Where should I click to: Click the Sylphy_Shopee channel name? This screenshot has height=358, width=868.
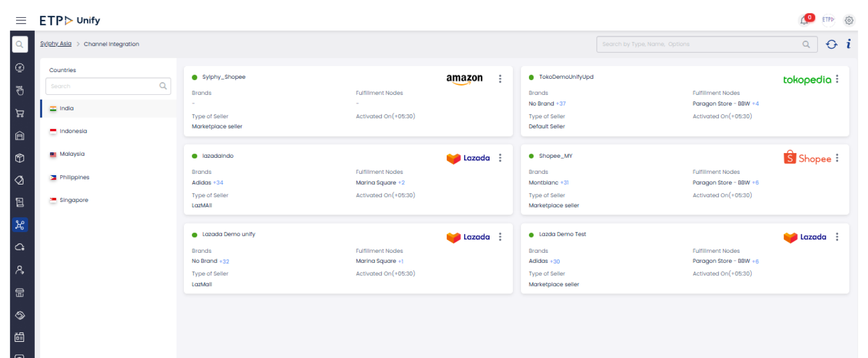coord(224,77)
